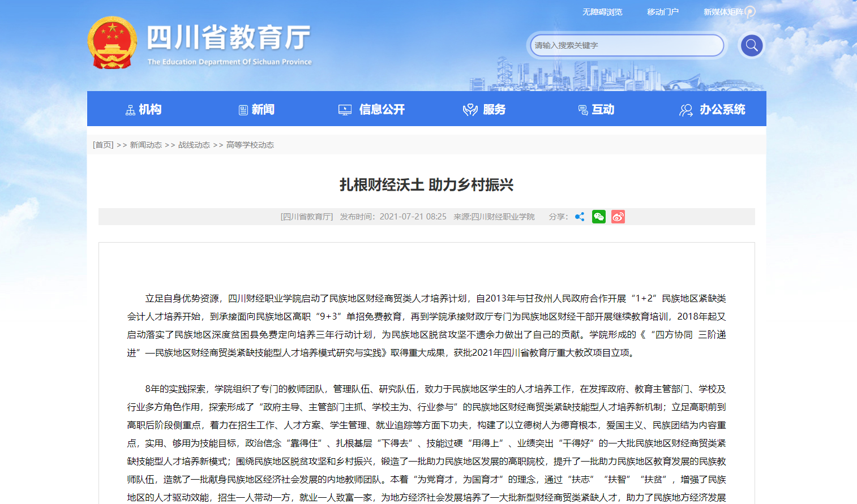The height and width of the screenshot is (504, 857).
Task: Open the 移动门户 mobile portal link
Action: coord(662,11)
